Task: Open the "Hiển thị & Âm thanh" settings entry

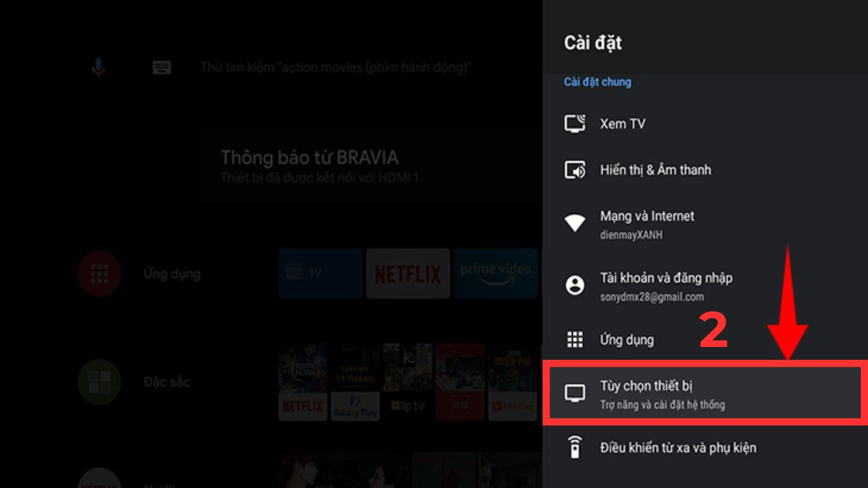Action: (x=705, y=170)
